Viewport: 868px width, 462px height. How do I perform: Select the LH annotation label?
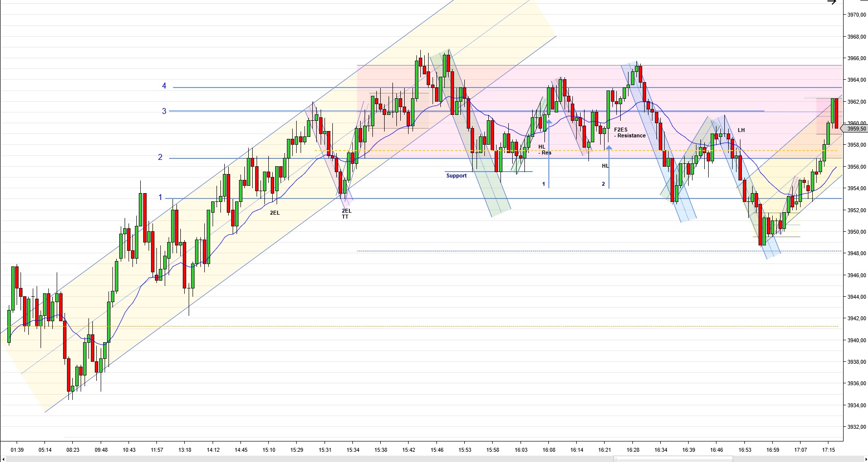(741, 130)
